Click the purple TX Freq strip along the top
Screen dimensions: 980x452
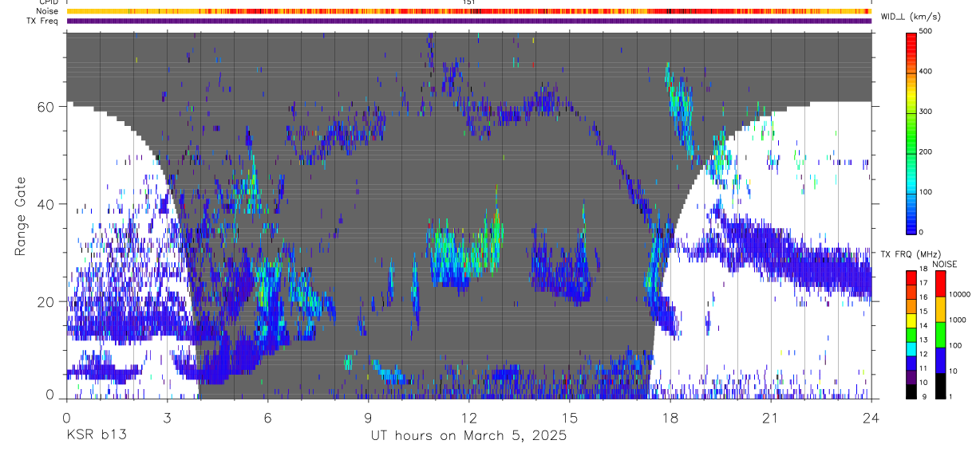(468, 21)
